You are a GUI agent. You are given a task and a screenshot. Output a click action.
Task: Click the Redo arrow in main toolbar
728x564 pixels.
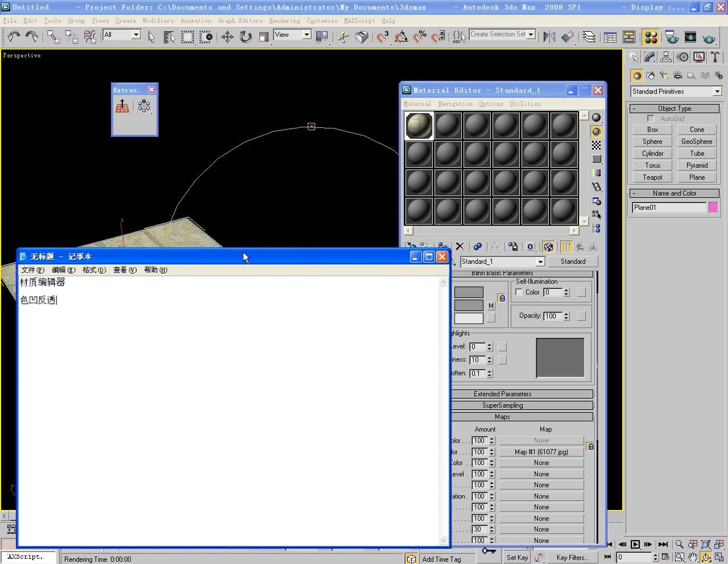(x=32, y=37)
